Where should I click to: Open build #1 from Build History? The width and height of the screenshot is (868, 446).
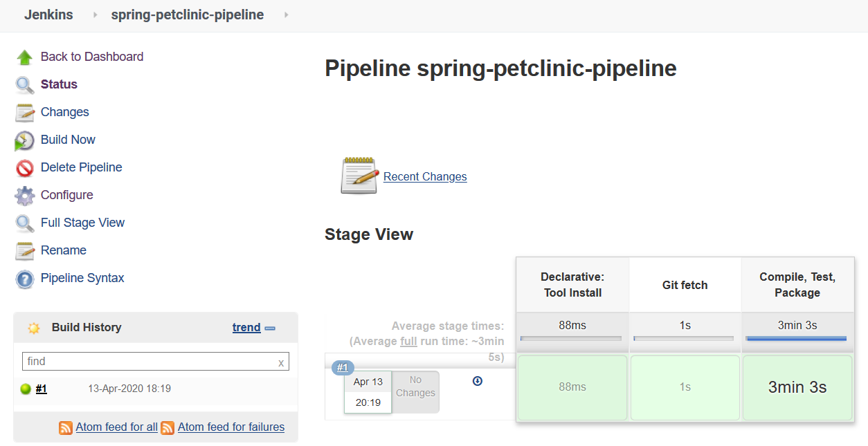(x=41, y=389)
